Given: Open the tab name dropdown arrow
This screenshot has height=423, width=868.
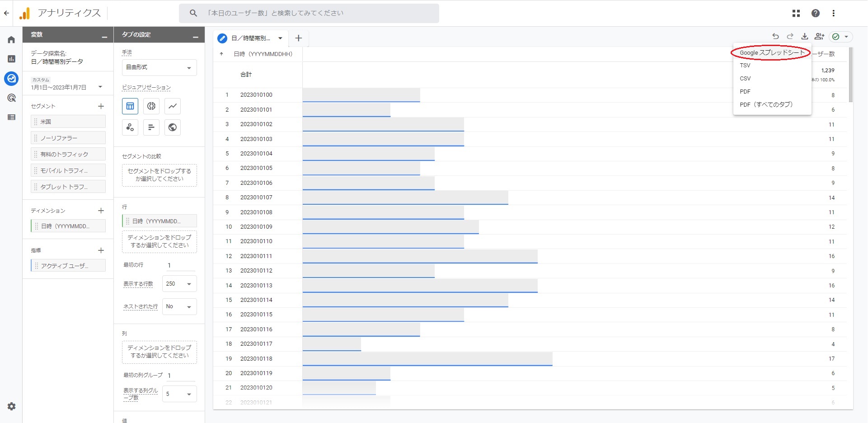Looking at the screenshot, I should tap(280, 38).
